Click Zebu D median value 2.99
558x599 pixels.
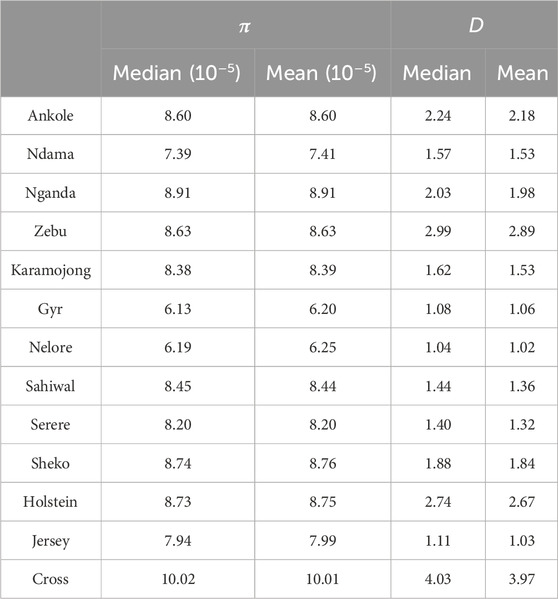click(x=438, y=231)
